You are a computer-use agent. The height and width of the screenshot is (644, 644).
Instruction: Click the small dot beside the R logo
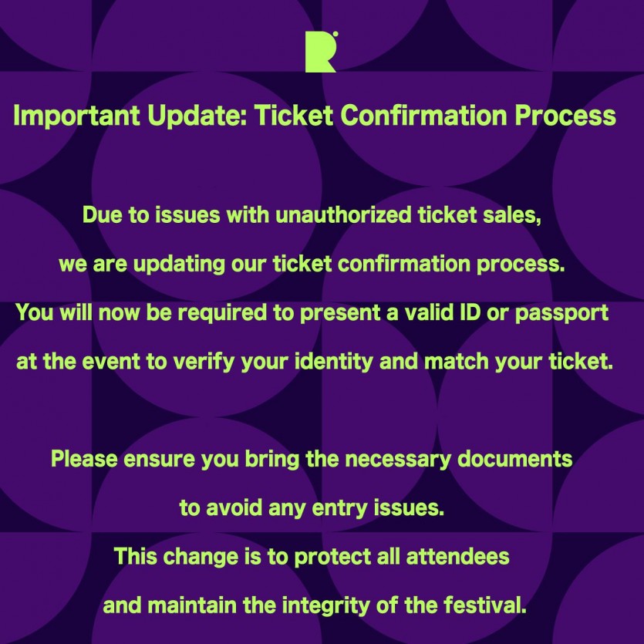pyautogui.click(x=335, y=34)
